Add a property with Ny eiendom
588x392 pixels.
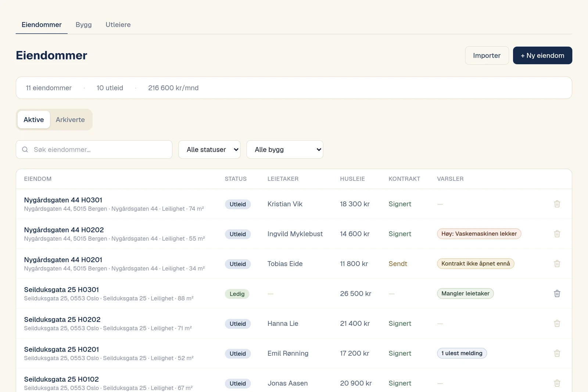(542, 55)
